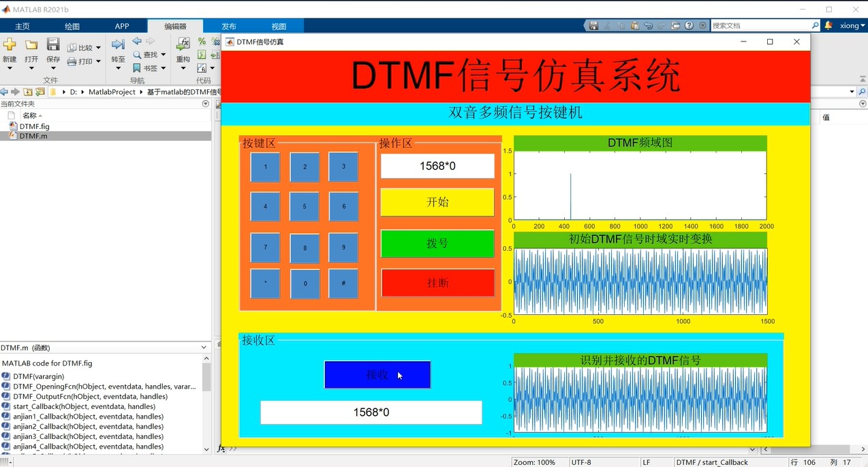Click the 搜索文档 search field
Image resolution: width=868 pixels, height=467 pixels.
[x=760, y=25]
